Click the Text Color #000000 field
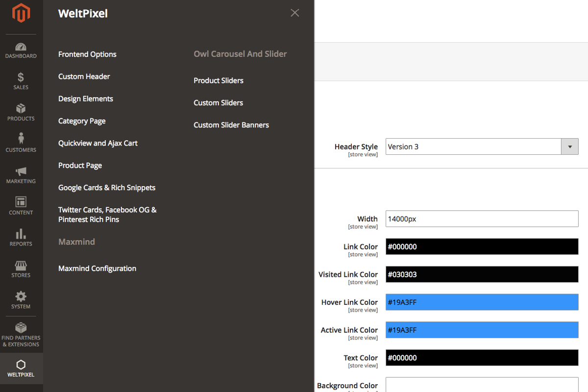The image size is (588, 392). click(482, 358)
